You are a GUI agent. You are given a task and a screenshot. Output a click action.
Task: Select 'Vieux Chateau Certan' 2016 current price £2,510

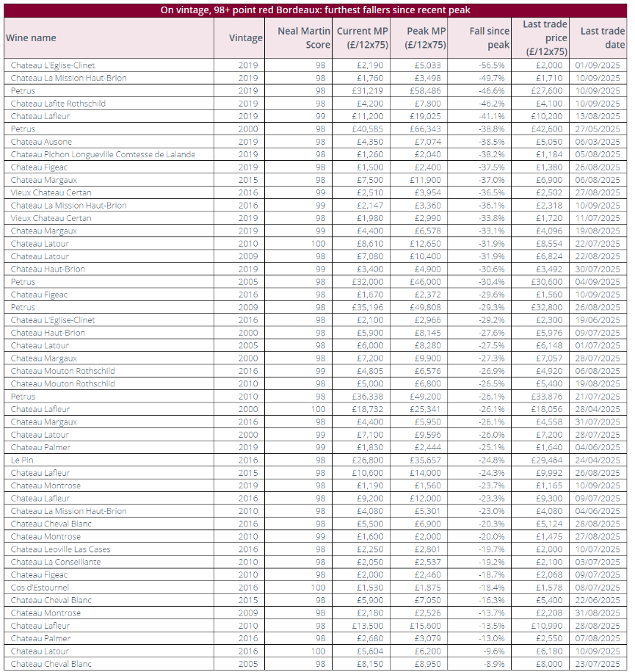tap(370, 192)
